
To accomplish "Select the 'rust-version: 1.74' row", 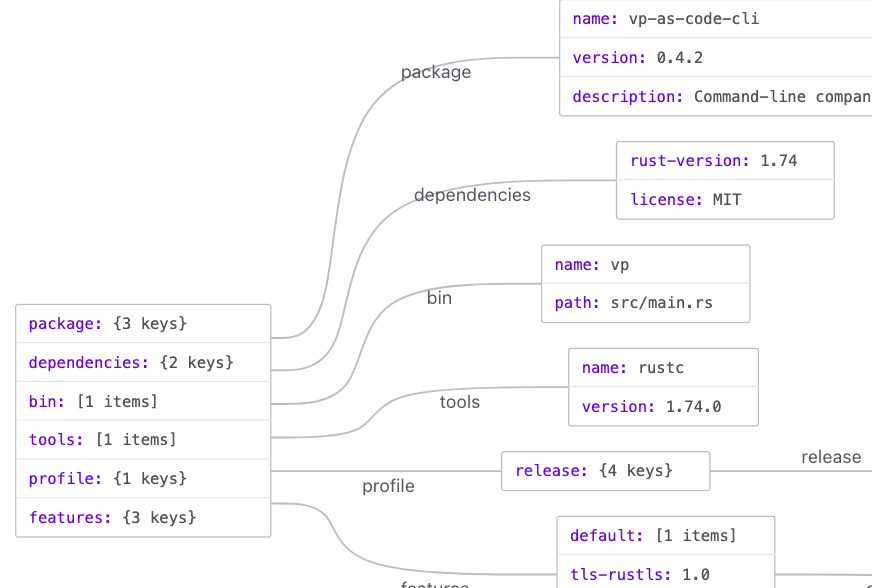I will [725, 161].
